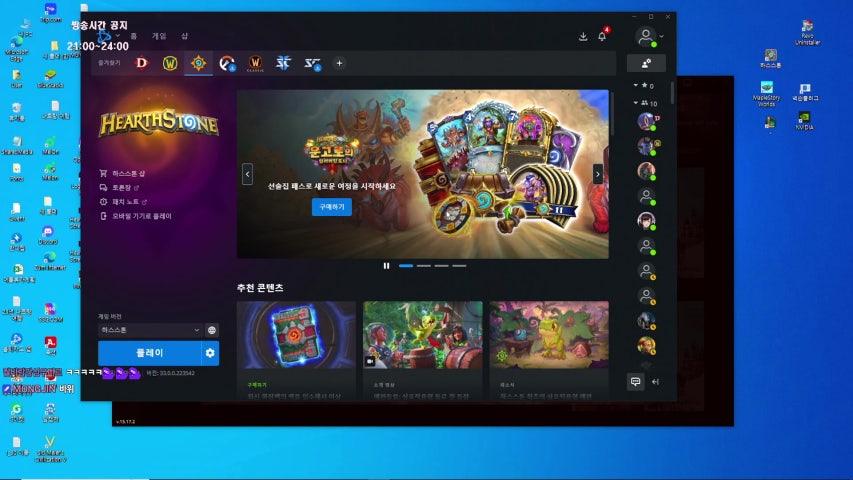The height and width of the screenshot is (480, 853).
Task: Go to the 게임 tab
Action: tap(159, 36)
